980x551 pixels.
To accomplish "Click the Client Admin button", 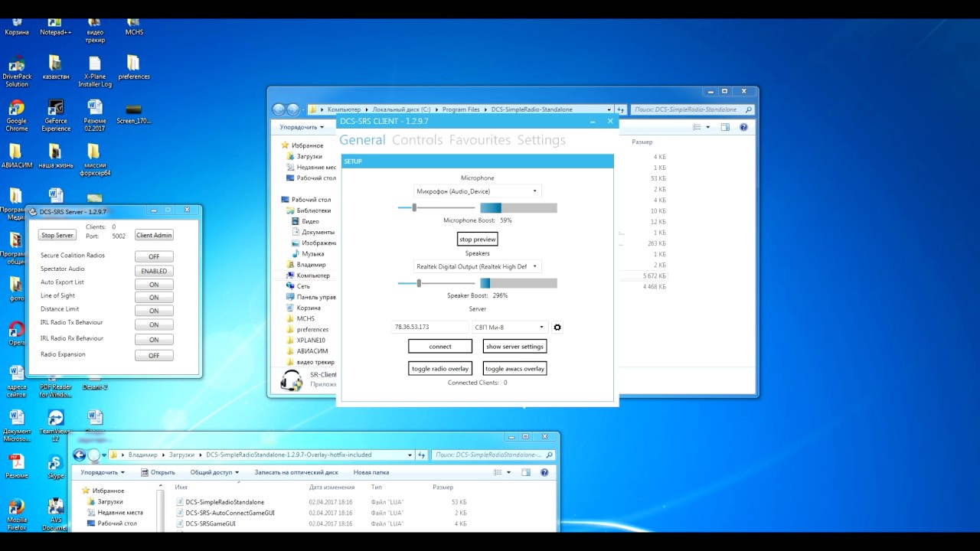I will (154, 235).
